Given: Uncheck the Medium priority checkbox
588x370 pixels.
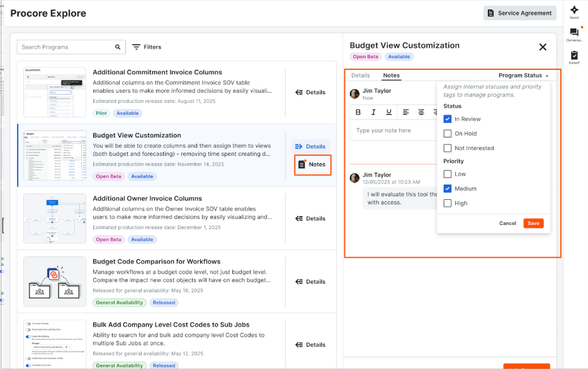Looking at the screenshot, I should [x=448, y=188].
